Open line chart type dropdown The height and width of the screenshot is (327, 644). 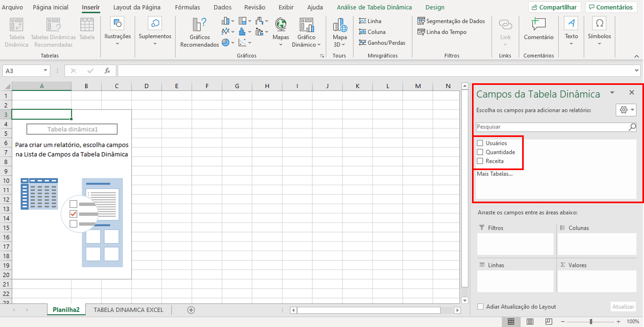tap(232, 32)
